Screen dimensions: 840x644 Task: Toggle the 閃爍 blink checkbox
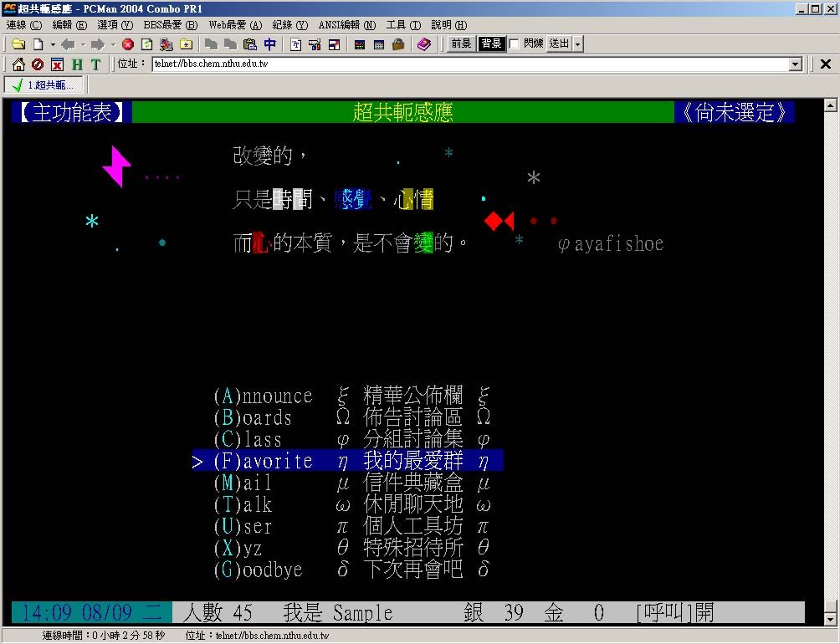(x=515, y=44)
